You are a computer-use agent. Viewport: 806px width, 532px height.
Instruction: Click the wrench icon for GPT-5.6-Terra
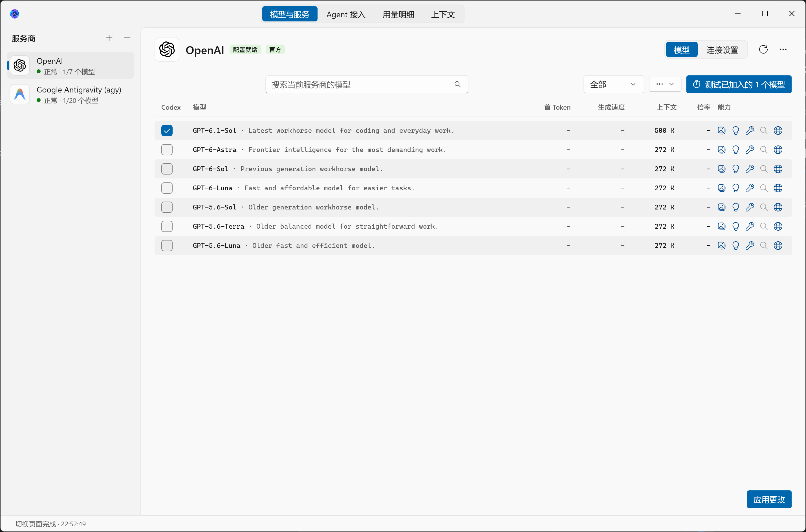point(750,226)
